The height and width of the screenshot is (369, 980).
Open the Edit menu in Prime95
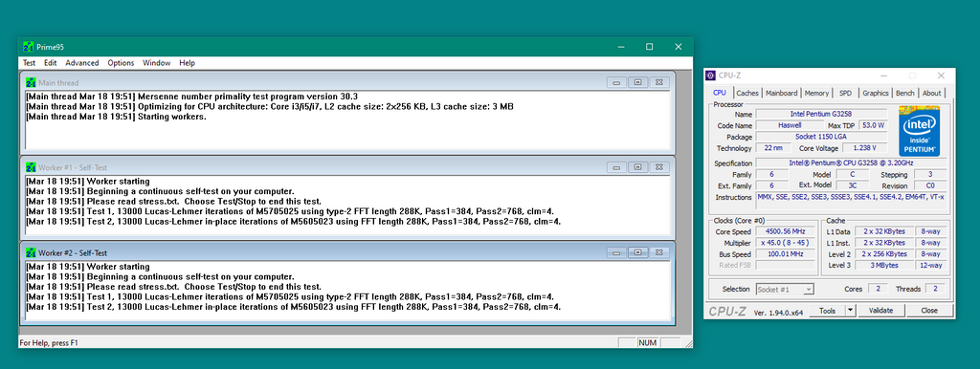pos(51,63)
